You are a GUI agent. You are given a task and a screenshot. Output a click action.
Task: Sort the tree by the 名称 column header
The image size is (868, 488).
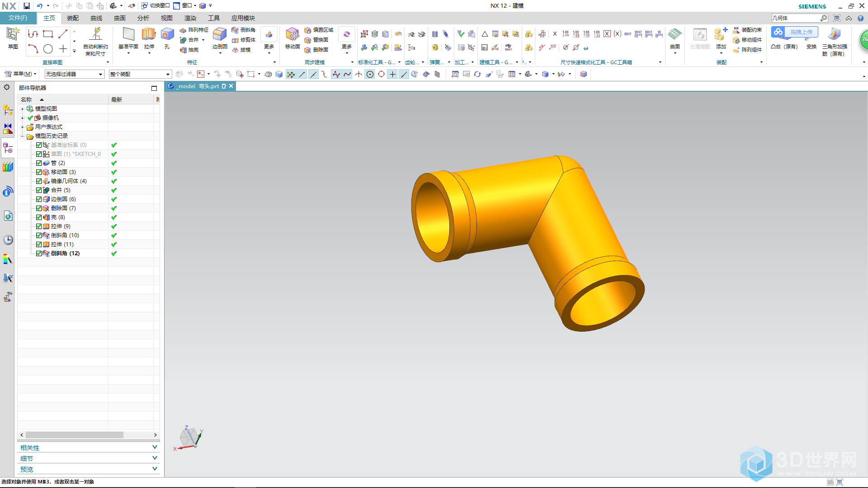point(63,99)
